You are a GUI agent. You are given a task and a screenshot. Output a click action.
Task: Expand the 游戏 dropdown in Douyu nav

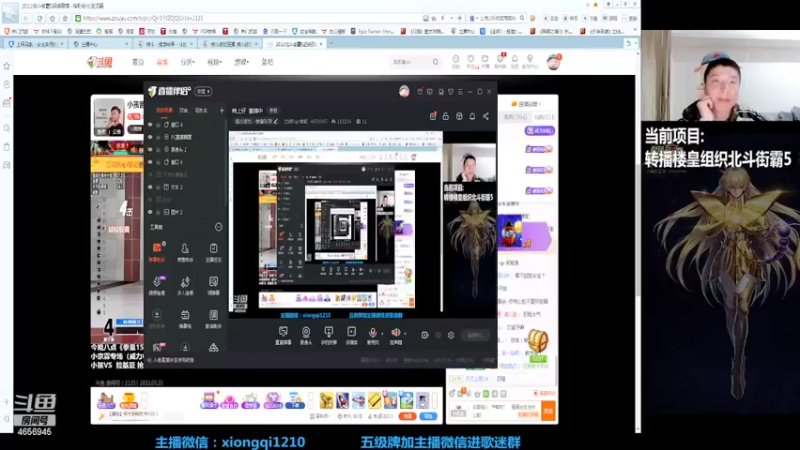(x=241, y=62)
